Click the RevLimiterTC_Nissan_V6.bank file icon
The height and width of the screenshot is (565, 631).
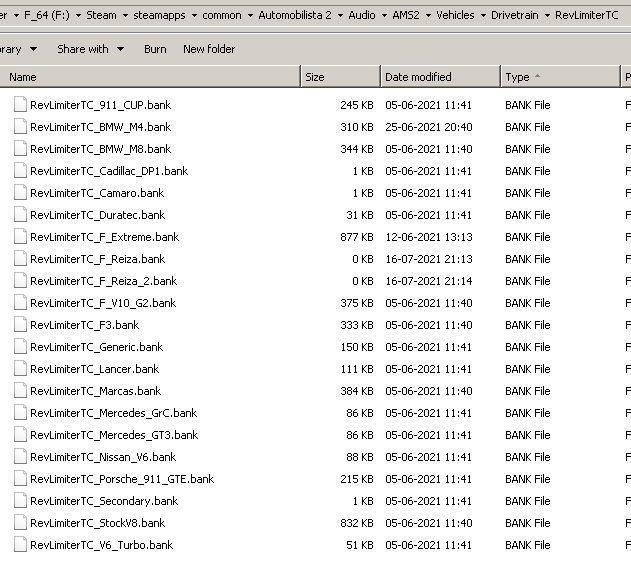20,457
